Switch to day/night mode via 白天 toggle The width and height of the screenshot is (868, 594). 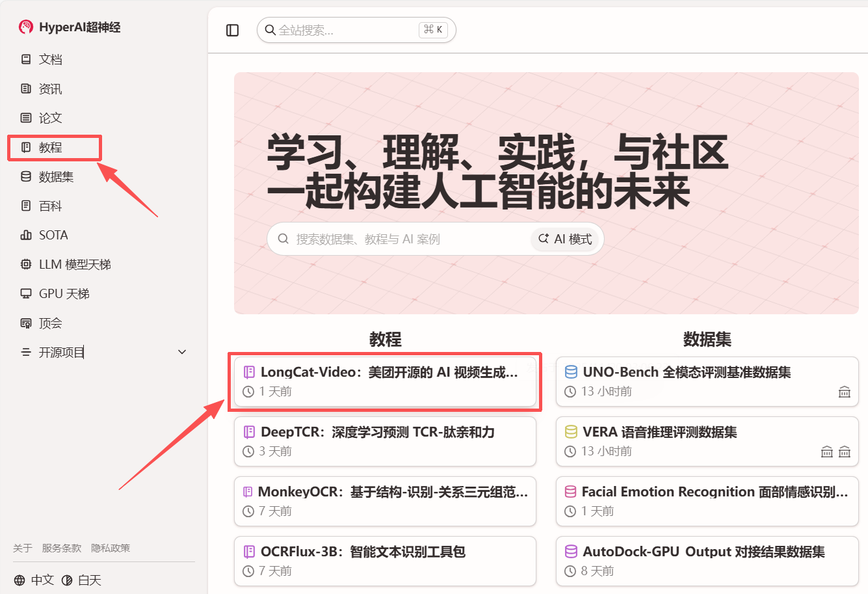[x=82, y=580]
